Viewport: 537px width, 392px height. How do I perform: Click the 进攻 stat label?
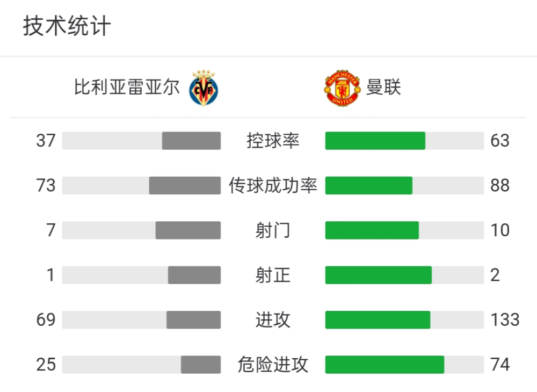click(273, 320)
